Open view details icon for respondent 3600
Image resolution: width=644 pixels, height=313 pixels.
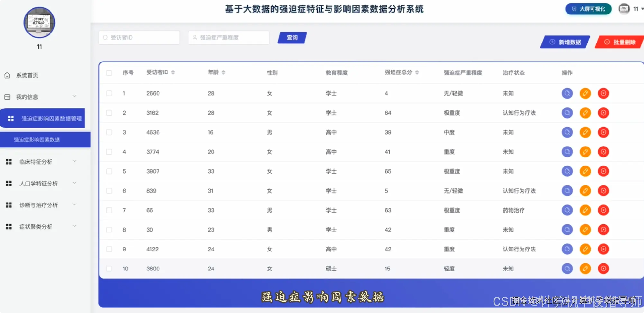[x=567, y=268]
